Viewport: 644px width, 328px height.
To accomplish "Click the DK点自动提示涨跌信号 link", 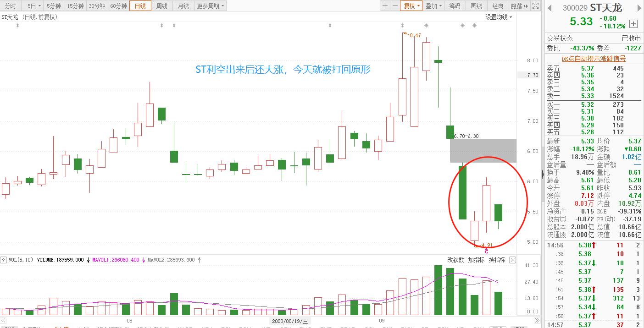I will point(594,59).
